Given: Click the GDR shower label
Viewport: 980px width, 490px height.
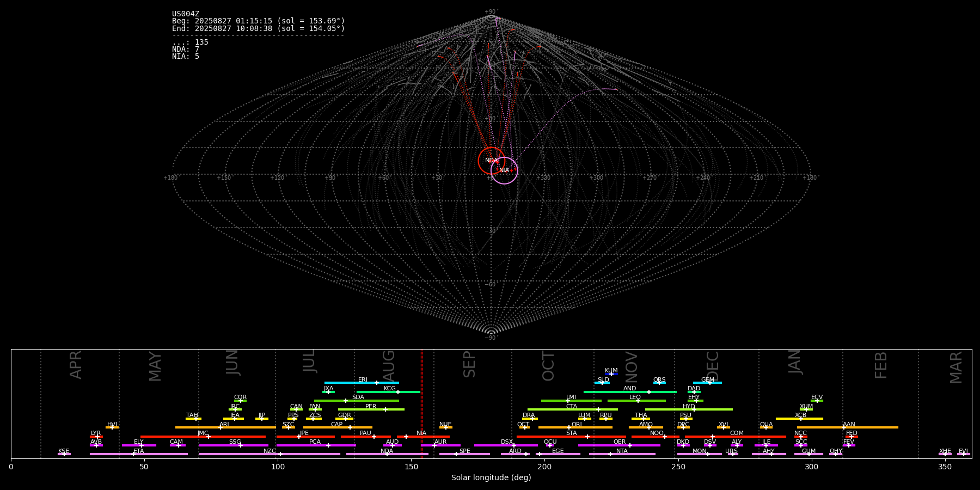Looking at the screenshot, I should point(345,415).
